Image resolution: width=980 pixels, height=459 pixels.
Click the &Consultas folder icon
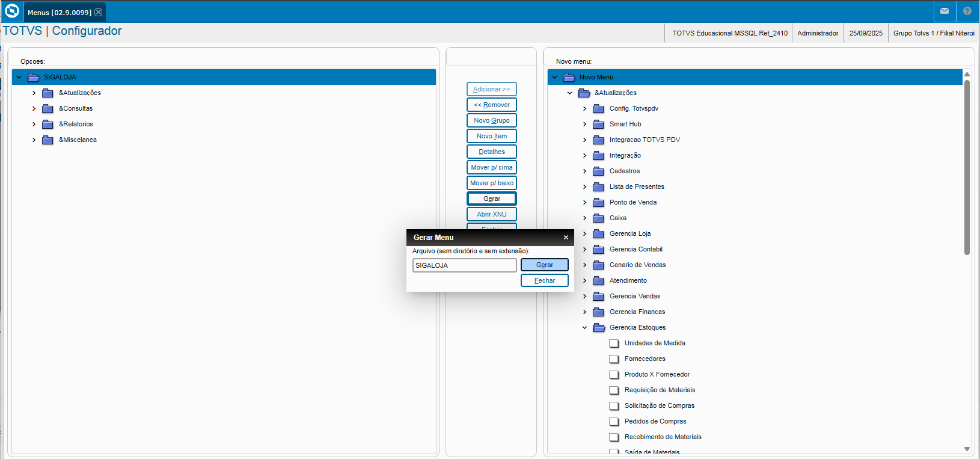(47, 108)
